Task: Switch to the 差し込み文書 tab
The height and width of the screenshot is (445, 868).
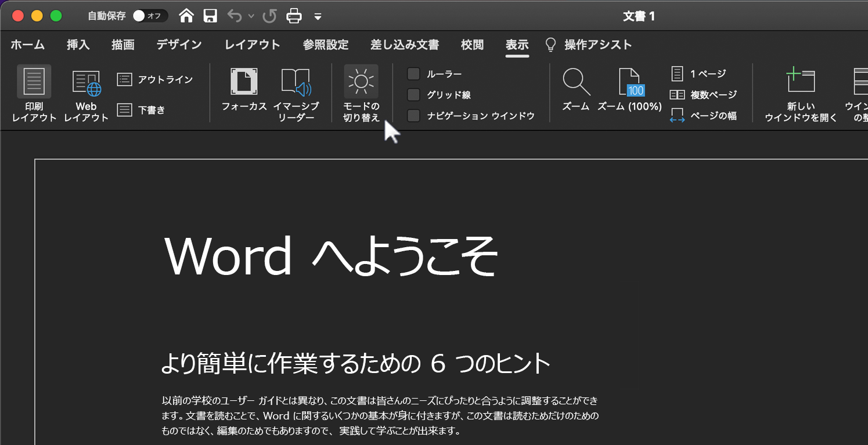Action: click(405, 45)
